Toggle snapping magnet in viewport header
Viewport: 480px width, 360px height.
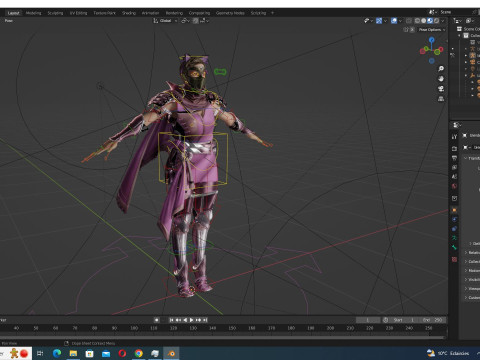click(x=196, y=21)
